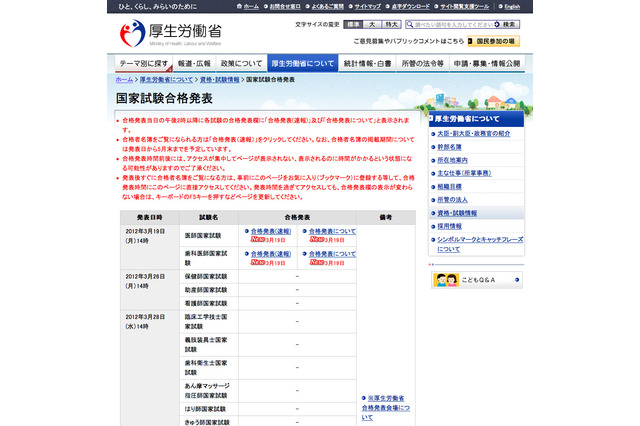The image size is (640, 426).
Task: Click the 資格・試験情報 breadcrumb link
Action: pyautogui.click(x=220, y=80)
